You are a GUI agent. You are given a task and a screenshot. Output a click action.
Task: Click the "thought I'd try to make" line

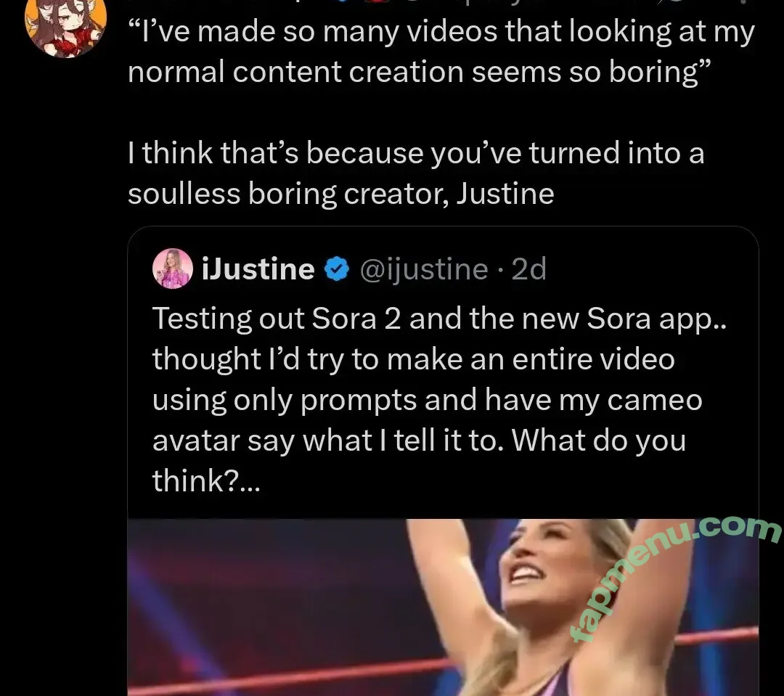414,360
